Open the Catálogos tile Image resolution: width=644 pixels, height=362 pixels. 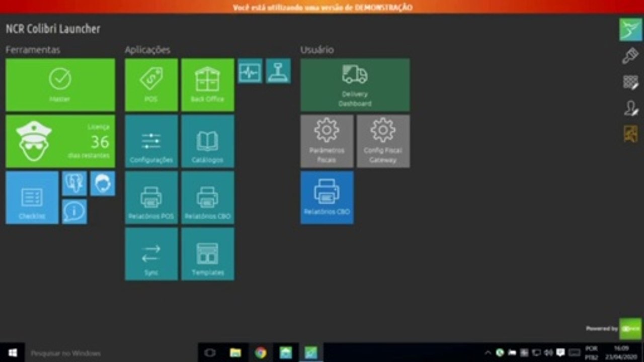(208, 141)
